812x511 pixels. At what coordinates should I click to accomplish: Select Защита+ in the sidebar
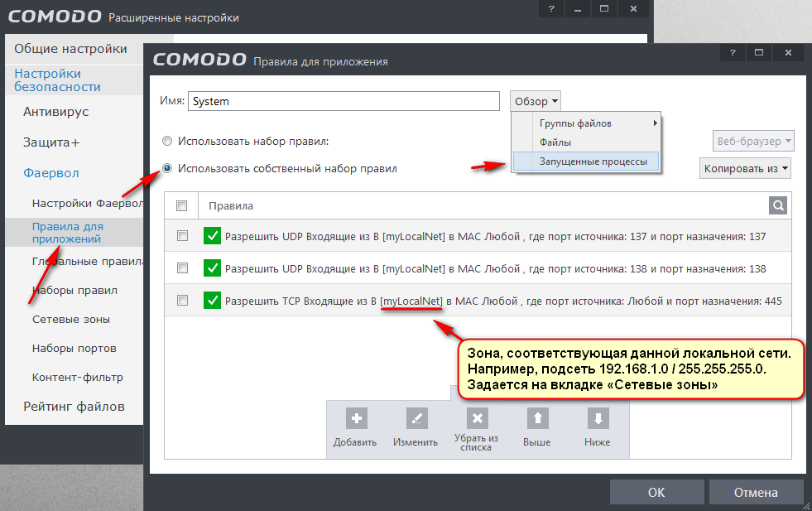pyautogui.click(x=51, y=142)
